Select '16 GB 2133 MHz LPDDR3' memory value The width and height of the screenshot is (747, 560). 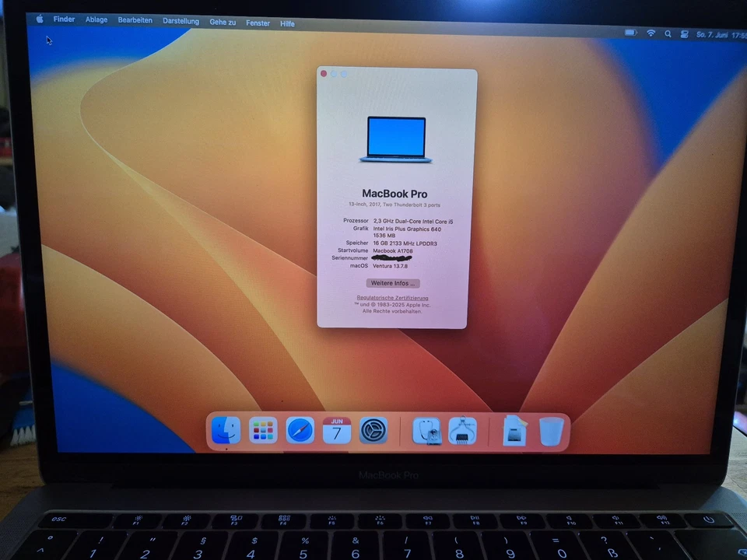(x=405, y=243)
